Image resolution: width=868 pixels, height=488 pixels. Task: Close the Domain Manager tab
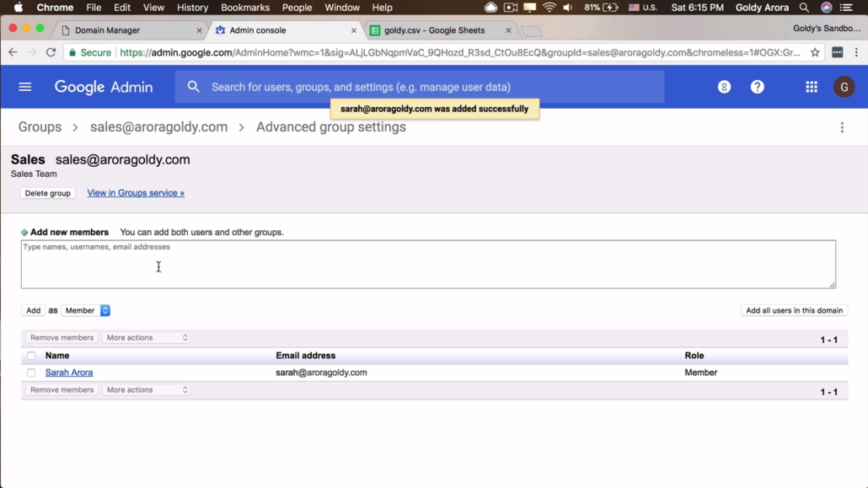point(199,30)
